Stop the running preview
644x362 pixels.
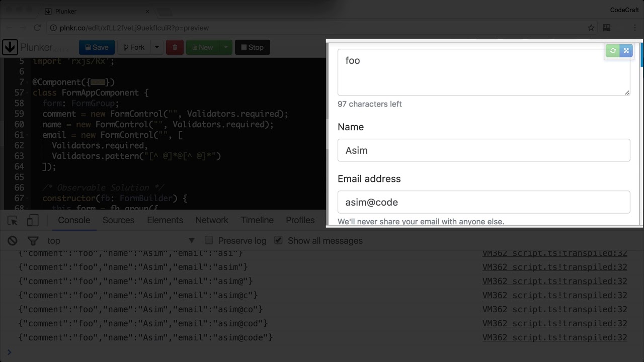coord(253,47)
